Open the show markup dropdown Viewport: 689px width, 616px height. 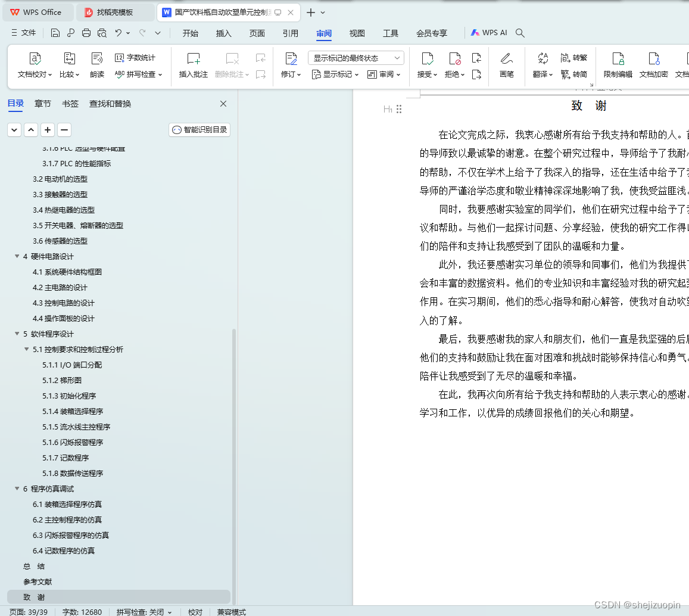click(x=335, y=74)
